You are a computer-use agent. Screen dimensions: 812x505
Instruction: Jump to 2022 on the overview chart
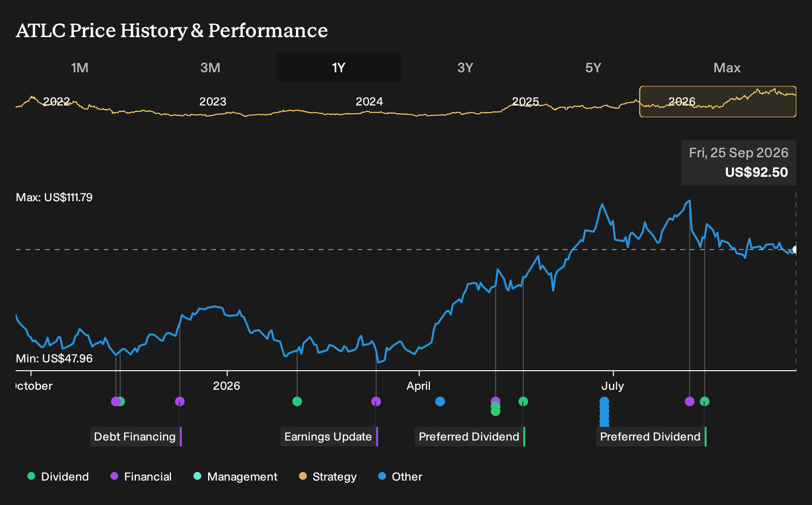[x=57, y=102]
